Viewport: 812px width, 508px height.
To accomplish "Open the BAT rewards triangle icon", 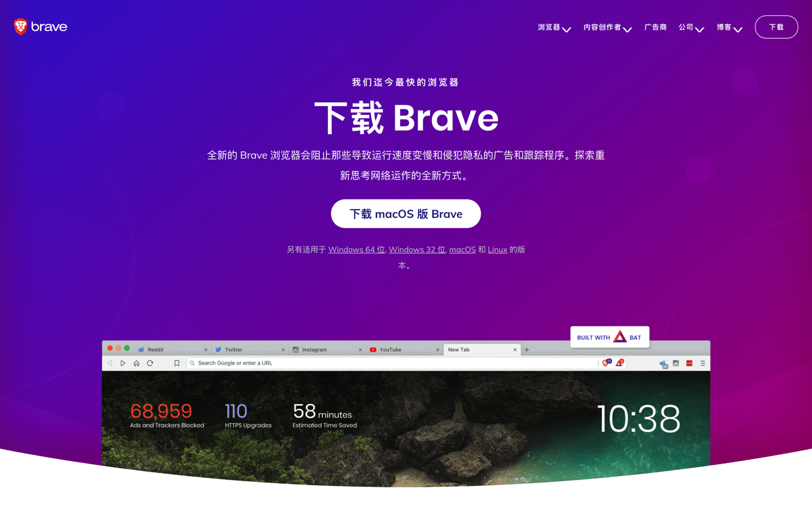I will (620, 363).
